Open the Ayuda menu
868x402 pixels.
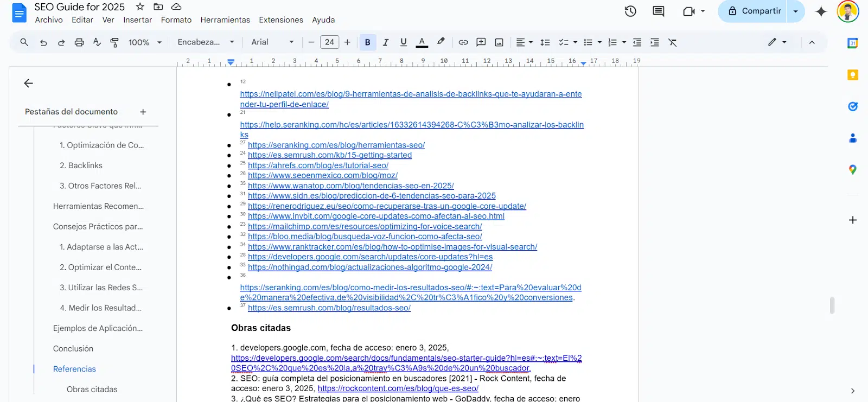pyautogui.click(x=323, y=20)
